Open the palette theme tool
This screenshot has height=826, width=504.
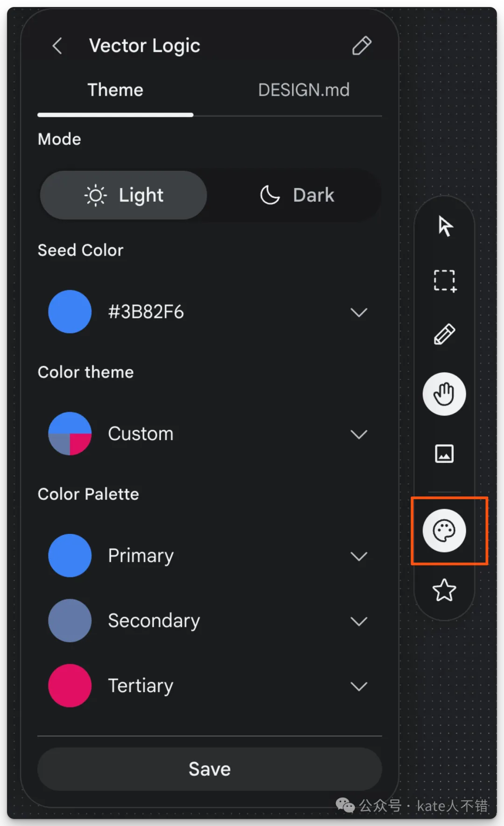(x=444, y=531)
